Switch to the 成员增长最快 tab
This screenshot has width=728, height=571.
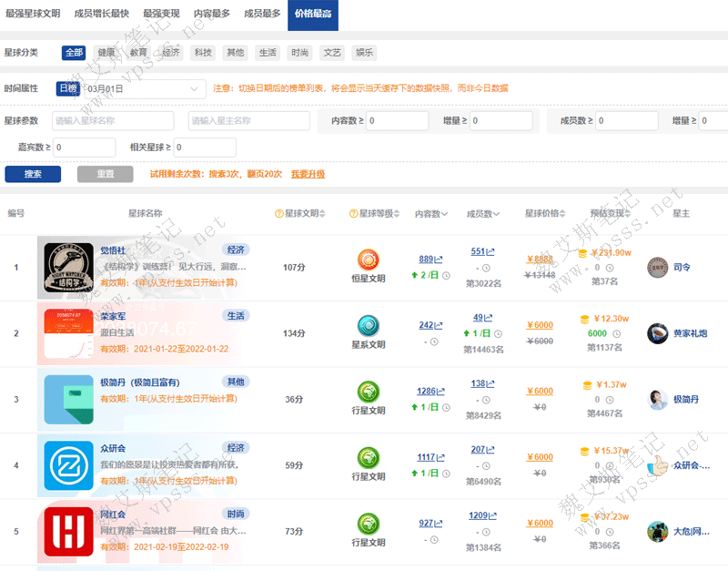tap(102, 14)
